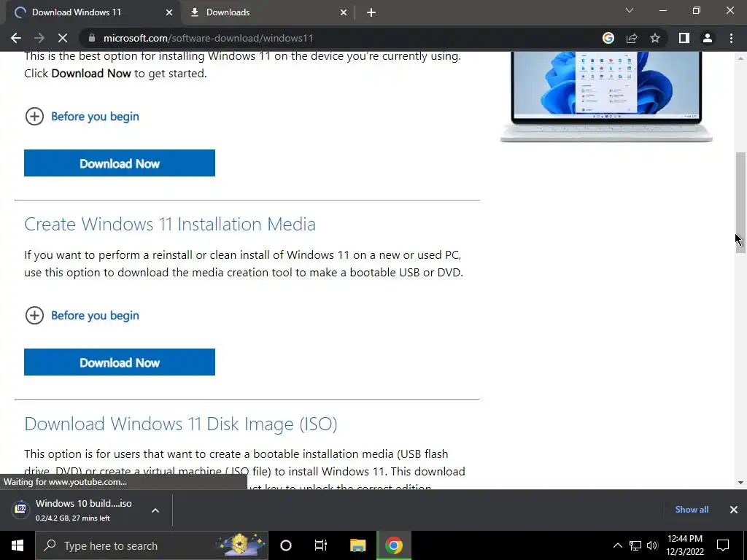Image resolution: width=747 pixels, height=560 pixels.
Task: Open Windows Start menu
Action: pyautogui.click(x=18, y=545)
